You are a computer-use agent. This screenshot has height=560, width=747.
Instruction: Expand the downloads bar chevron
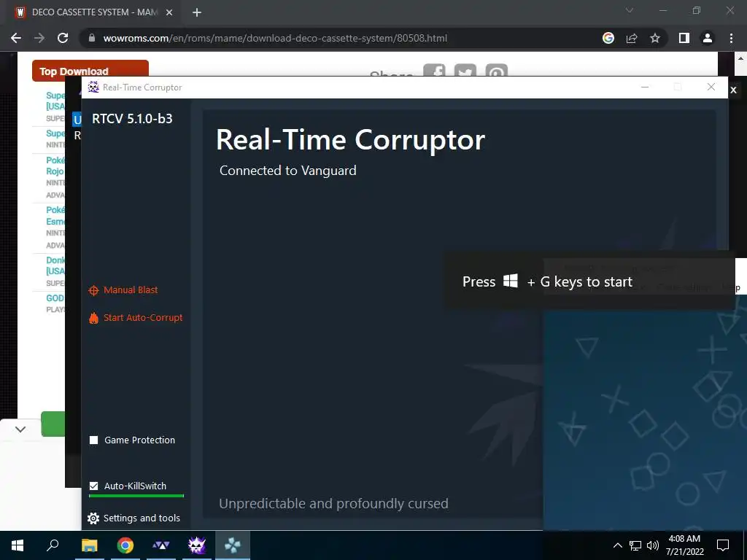click(x=20, y=429)
